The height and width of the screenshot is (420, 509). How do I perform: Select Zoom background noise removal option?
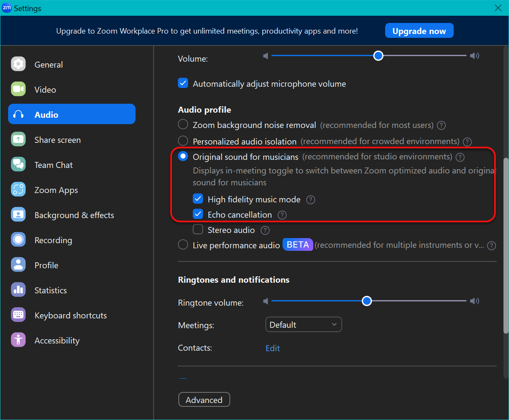click(183, 125)
